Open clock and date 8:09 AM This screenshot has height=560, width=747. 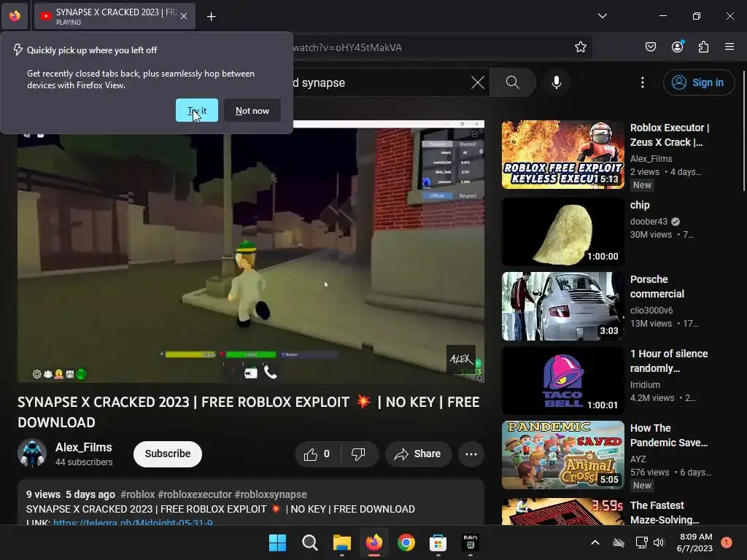coord(695,542)
